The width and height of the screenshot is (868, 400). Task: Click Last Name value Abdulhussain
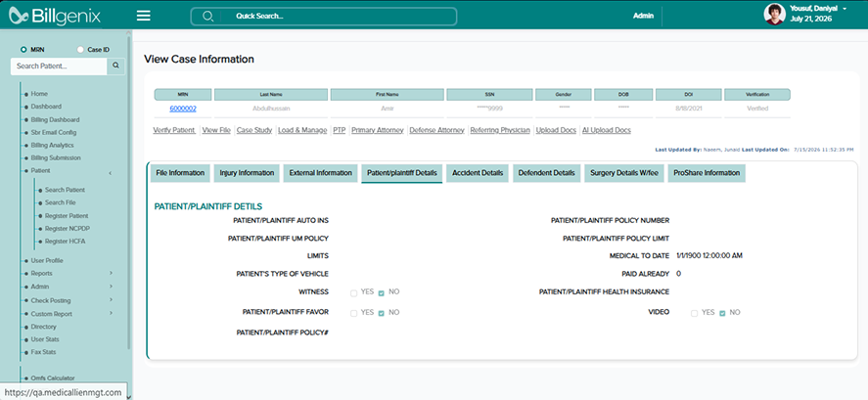point(271,109)
